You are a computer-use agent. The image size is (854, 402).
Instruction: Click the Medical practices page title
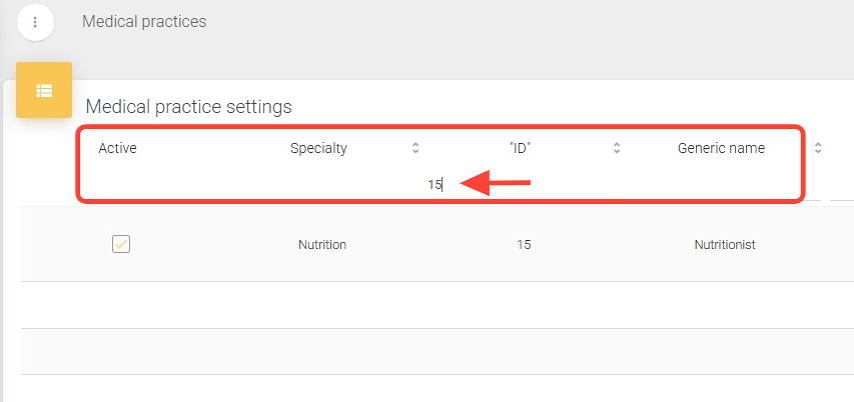(144, 21)
